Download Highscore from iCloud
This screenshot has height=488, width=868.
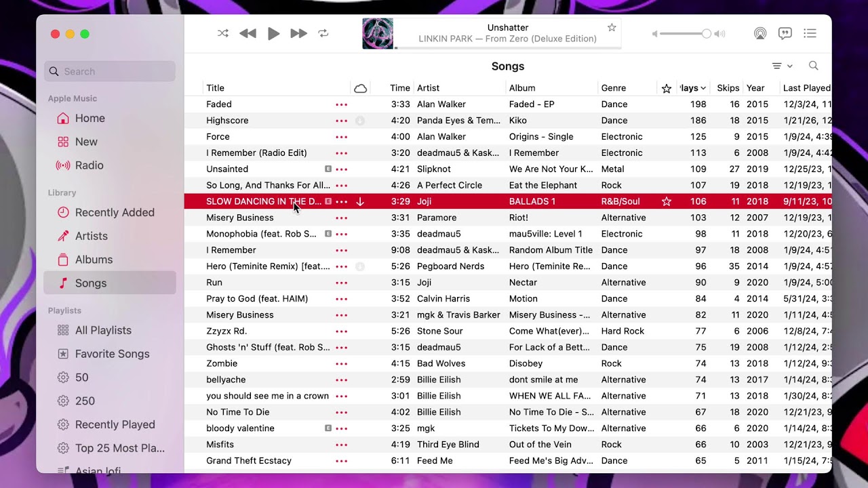tap(360, 121)
